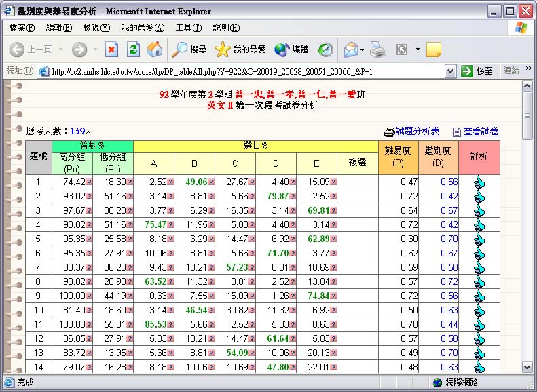Click the thumbs-up icon for question 1

(479, 182)
